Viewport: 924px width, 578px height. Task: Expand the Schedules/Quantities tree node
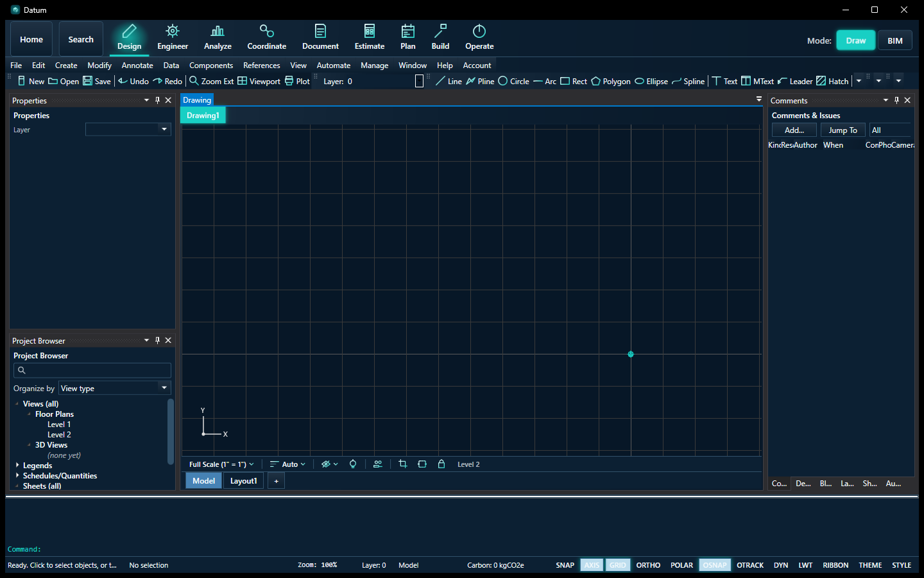point(17,475)
